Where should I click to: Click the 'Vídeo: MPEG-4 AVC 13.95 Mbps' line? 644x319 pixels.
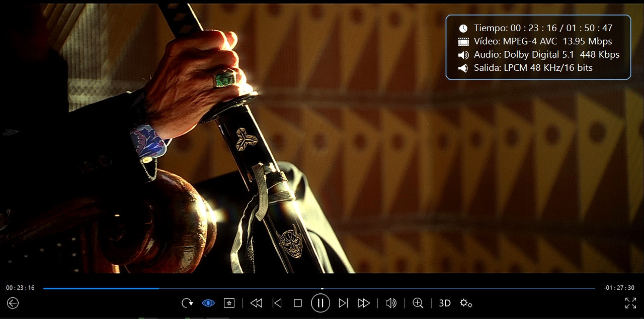543,41
